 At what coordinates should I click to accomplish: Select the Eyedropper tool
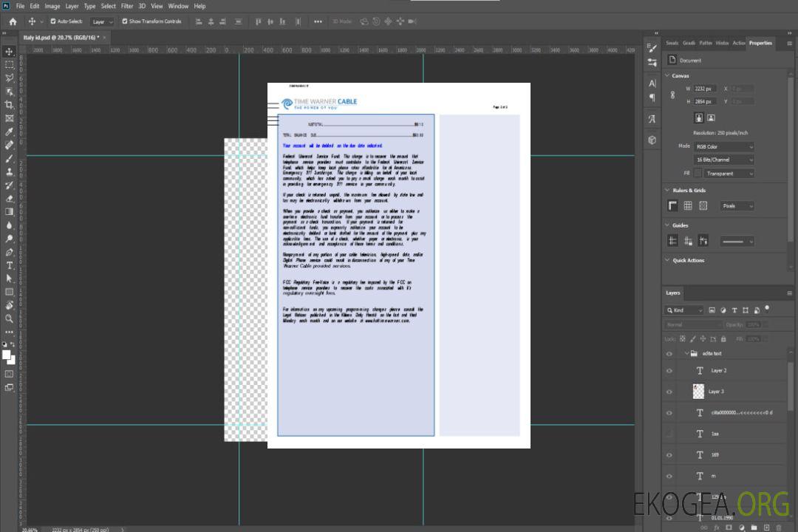10,132
